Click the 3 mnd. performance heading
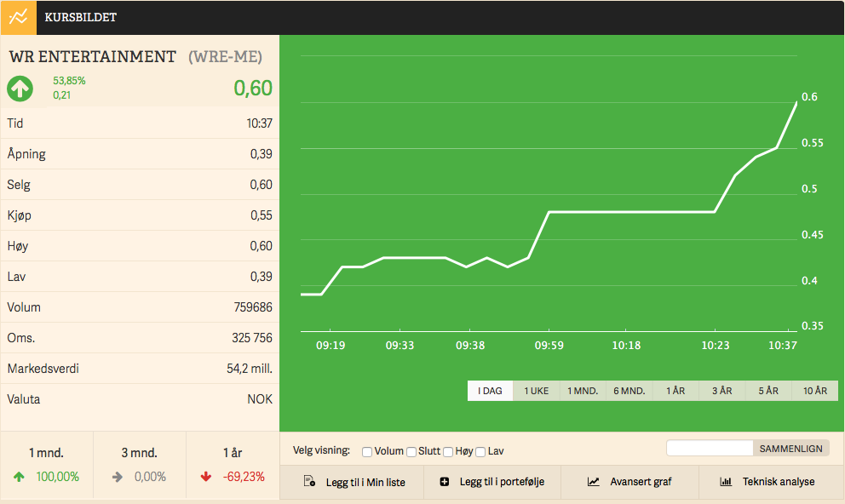The width and height of the screenshot is (845, 504). coord(140,453)
